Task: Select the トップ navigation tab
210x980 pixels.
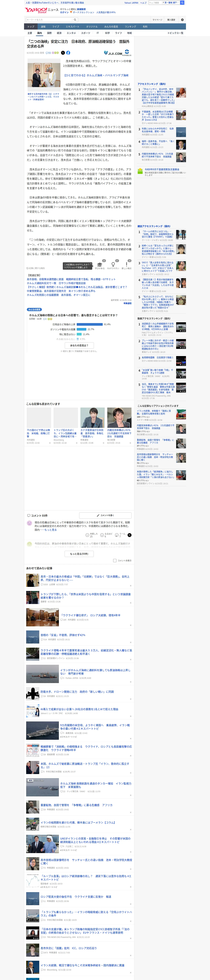Action: (31, 27)
